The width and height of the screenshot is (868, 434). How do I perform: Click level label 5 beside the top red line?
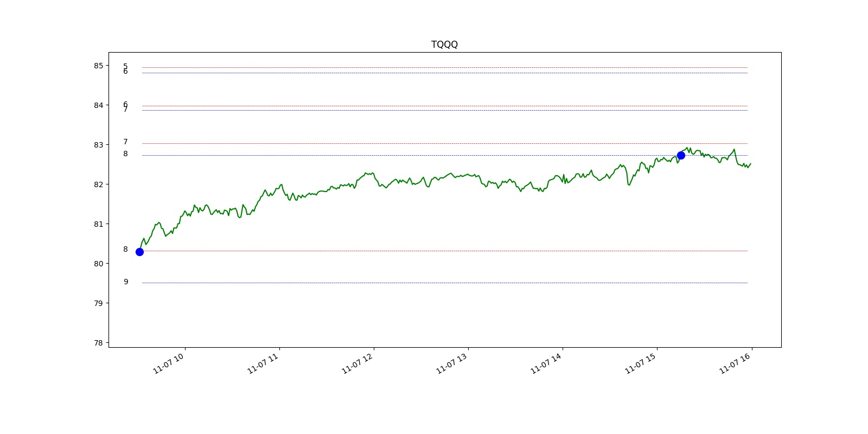[x=125, y=66]
